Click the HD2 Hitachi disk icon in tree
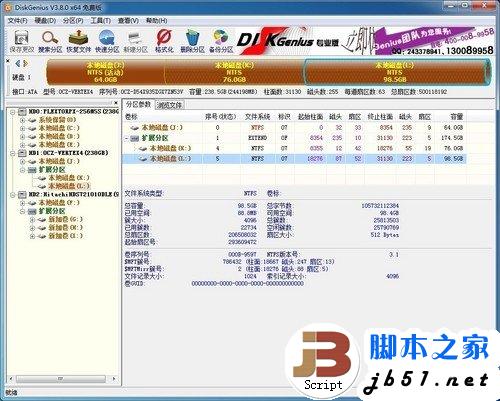Viewport: 500px width, 401px height. pyautogui.click(x=22, y=194)
